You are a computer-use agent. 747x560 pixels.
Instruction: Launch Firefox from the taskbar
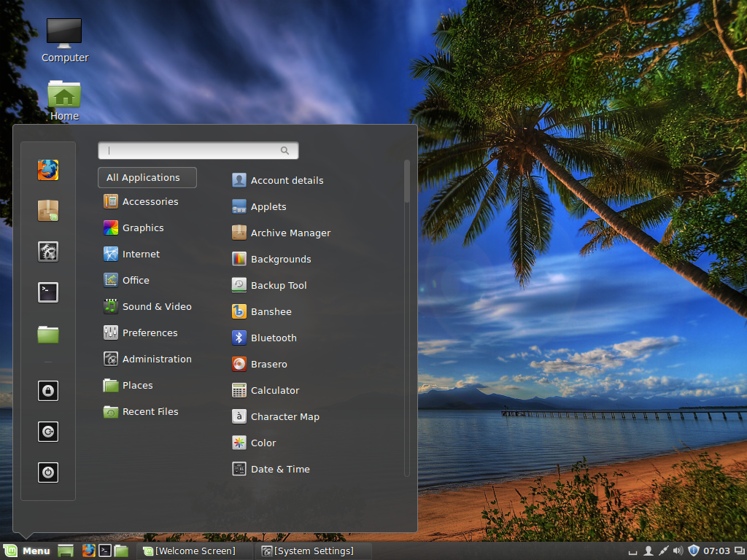point(88,551)
